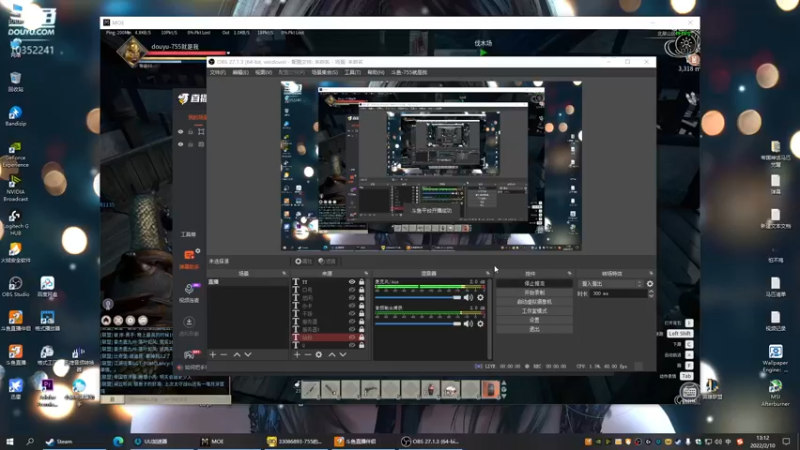Click Stop Streaming (停止推流) button

[534, 283]
